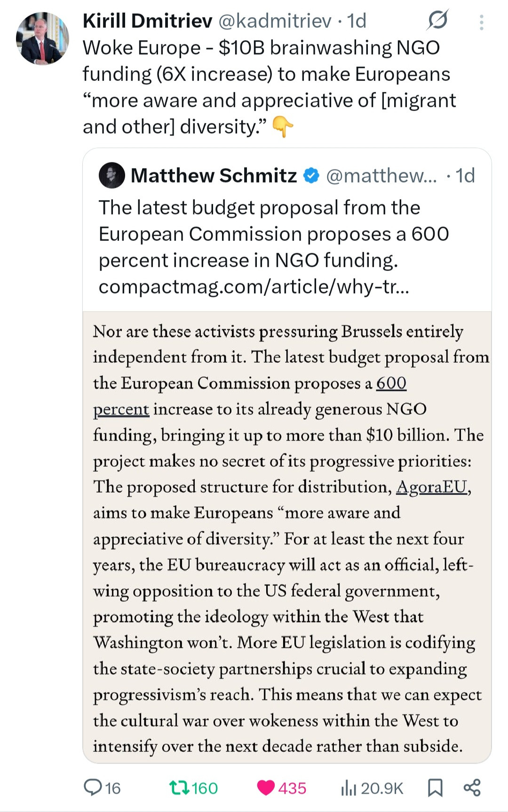Viewport: 508px width, 812px height.
Task: Toggle the repost arrows icon
Action: pos(179,788)
